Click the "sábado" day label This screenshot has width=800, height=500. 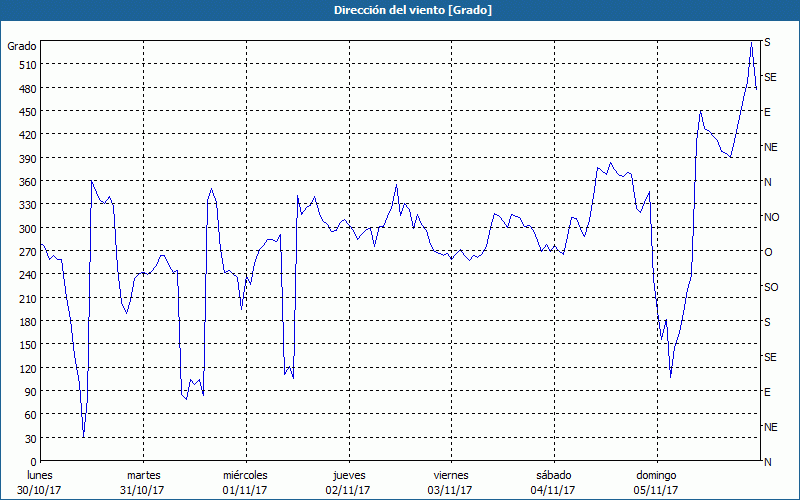tap(553, 475)
